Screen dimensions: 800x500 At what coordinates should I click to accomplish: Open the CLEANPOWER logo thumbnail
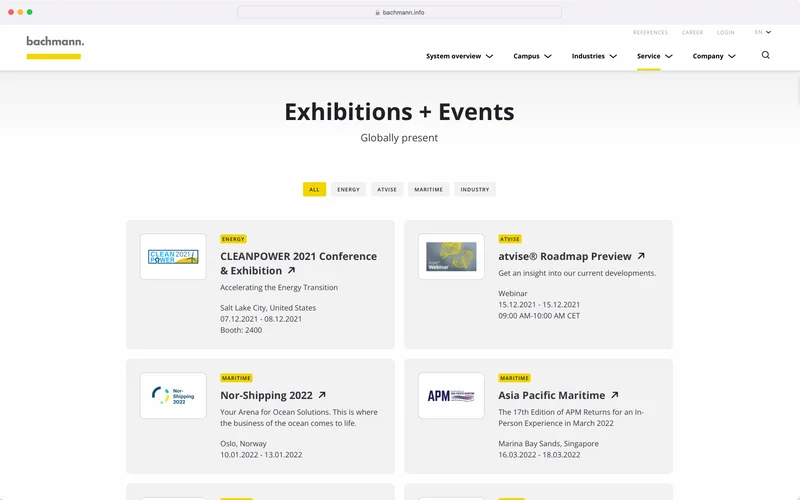click(x=173, y=257)
